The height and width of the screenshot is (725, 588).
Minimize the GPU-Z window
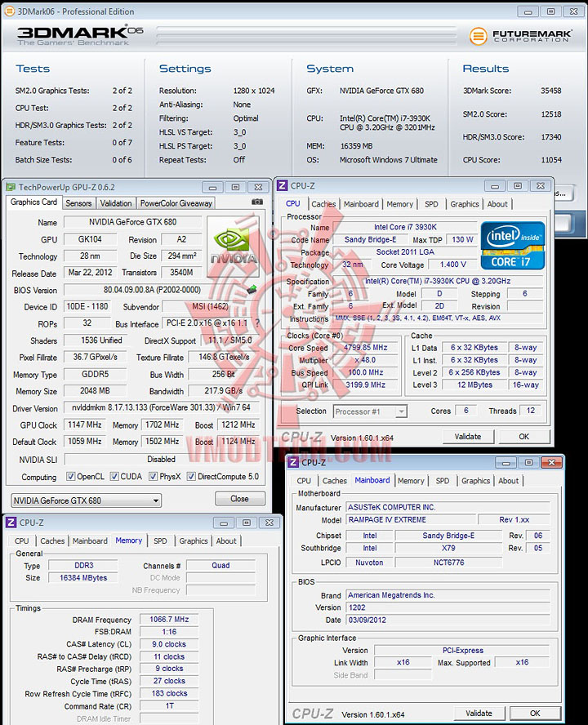click(213, 187)
